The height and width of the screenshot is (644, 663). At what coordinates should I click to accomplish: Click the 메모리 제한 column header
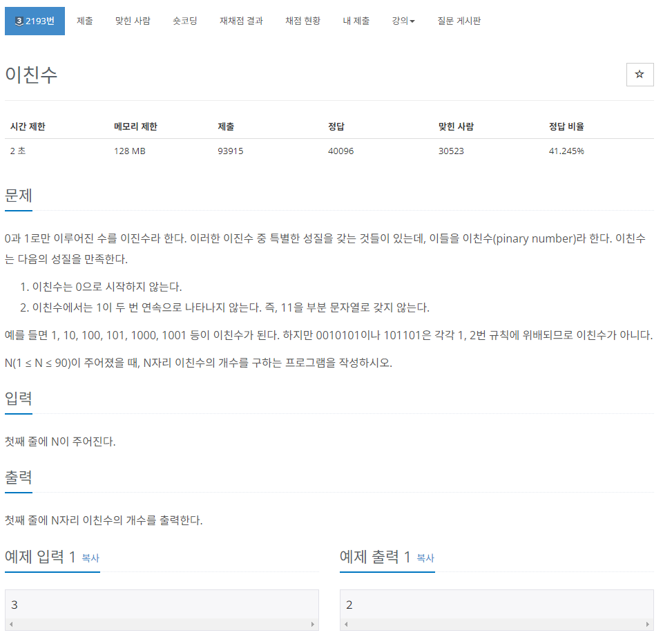click(x=135, y=126)
